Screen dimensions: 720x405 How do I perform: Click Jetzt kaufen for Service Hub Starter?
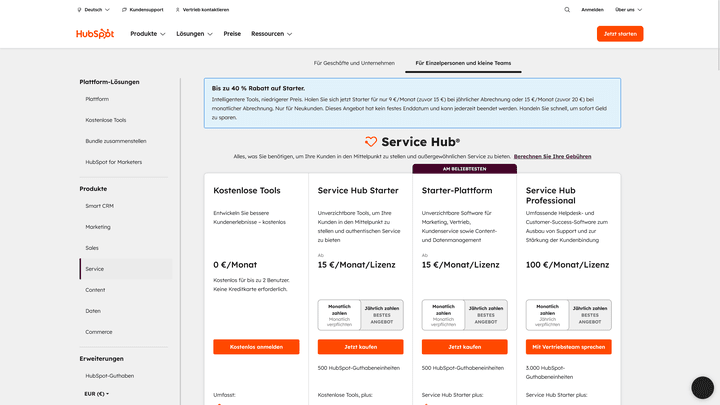click(x=360, y=347)
